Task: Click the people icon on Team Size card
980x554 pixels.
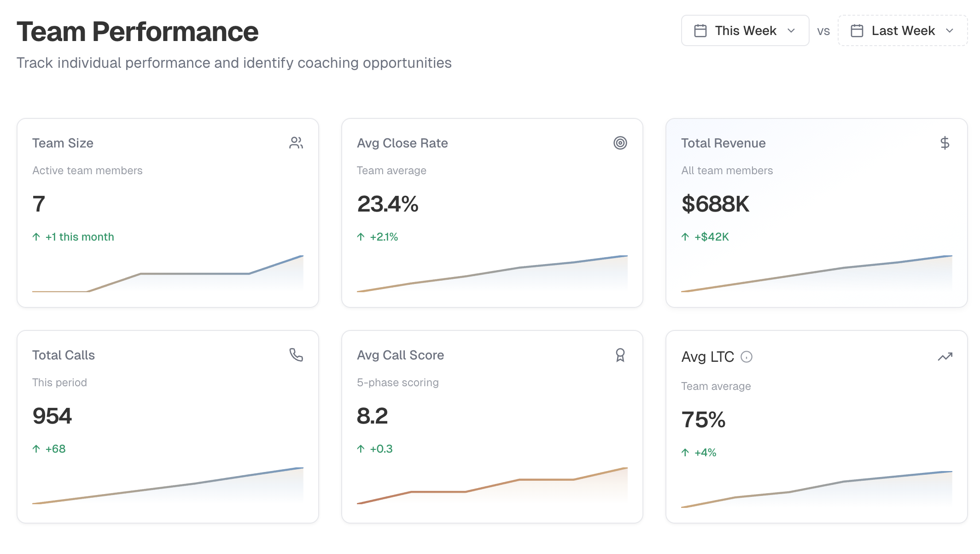Action: pos(296,143)
